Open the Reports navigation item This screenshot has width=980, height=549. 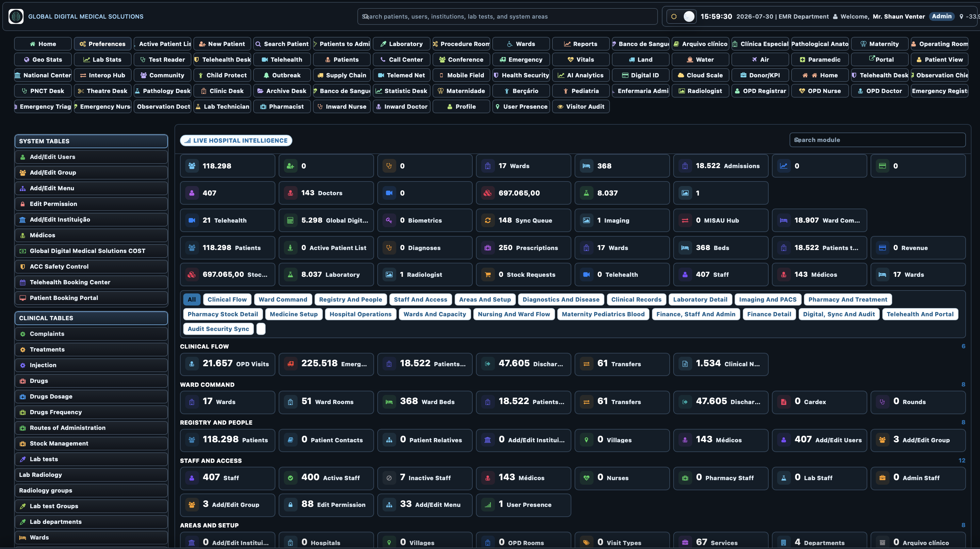click(x=580, y=44)
